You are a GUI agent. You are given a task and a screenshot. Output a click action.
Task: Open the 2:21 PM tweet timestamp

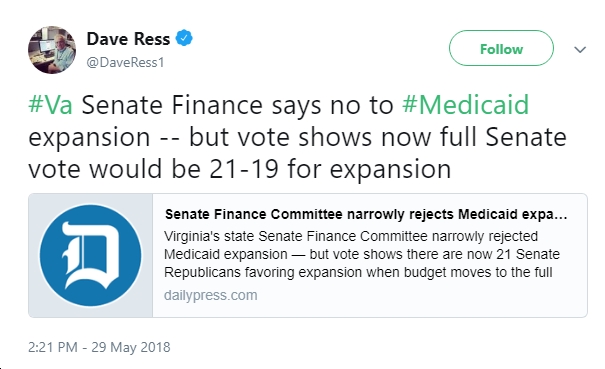(52, 347)
